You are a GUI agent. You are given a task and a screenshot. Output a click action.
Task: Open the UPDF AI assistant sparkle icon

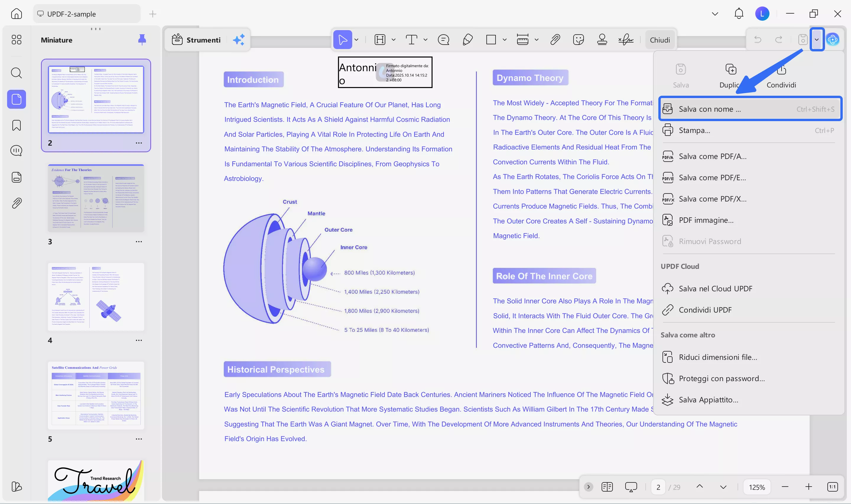[x=239, y=40]
